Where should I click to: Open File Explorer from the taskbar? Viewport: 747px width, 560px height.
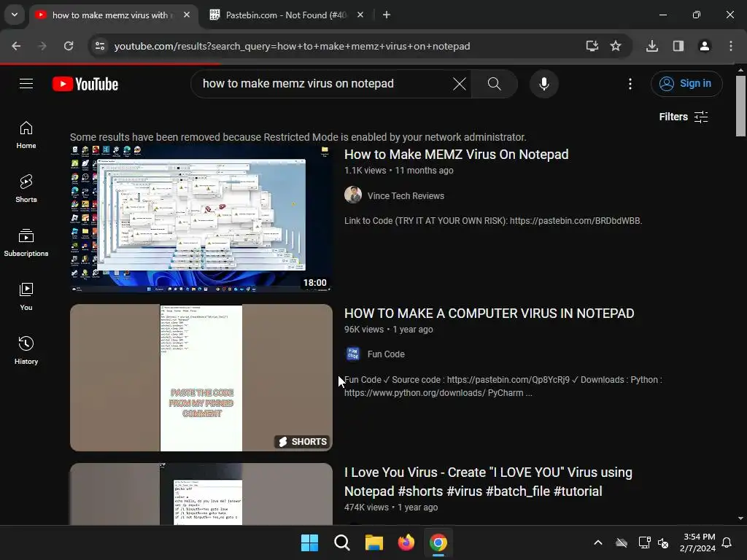point(374,542)
